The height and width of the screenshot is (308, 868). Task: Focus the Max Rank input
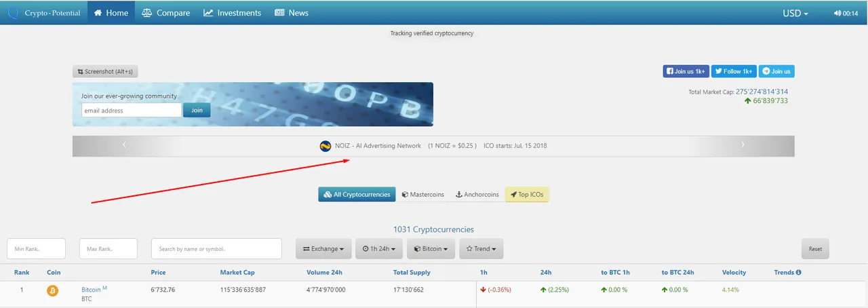[x=108, y=248]
